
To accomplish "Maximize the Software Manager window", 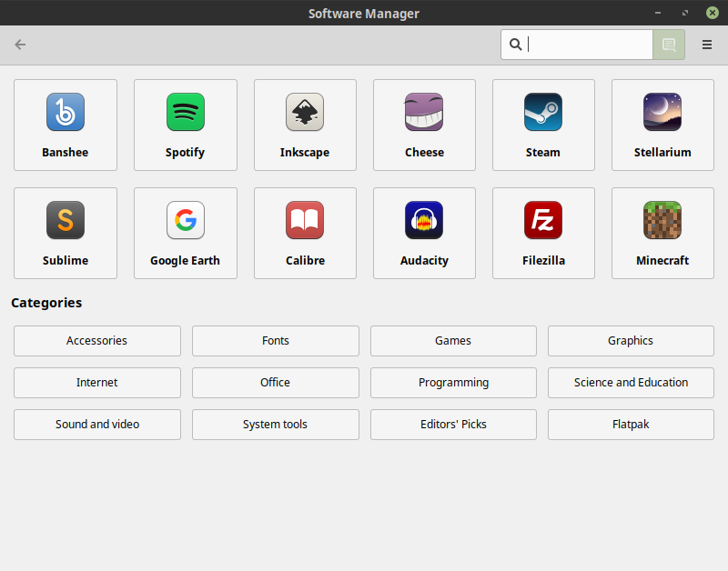I will [x=685, y=13].
